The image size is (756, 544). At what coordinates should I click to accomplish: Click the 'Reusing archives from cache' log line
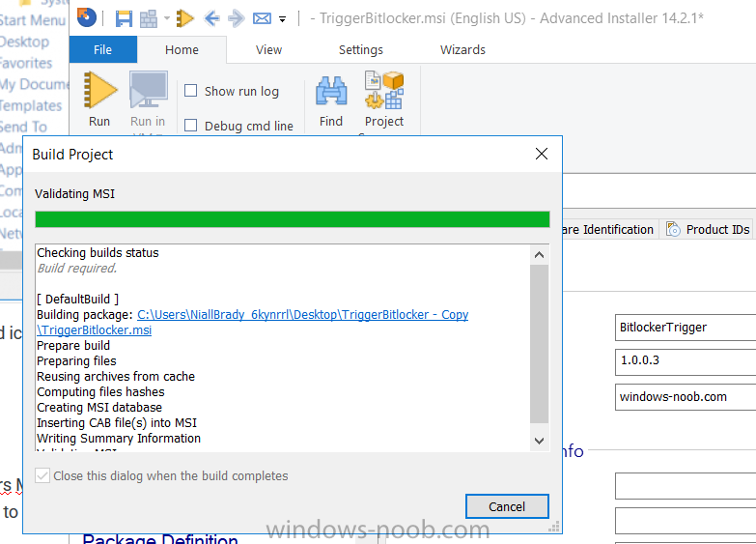(116, 377)
